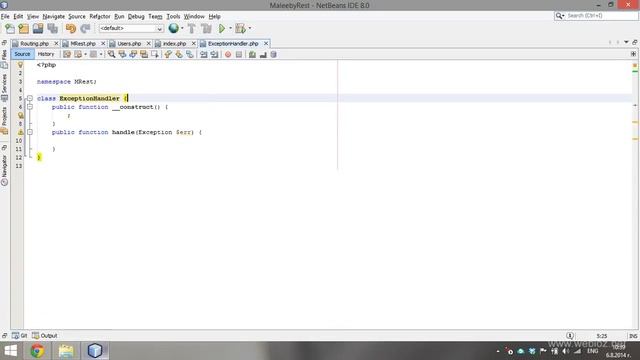
Task: Click Next Bookmark icon
Action: click(x=179, y=54)
